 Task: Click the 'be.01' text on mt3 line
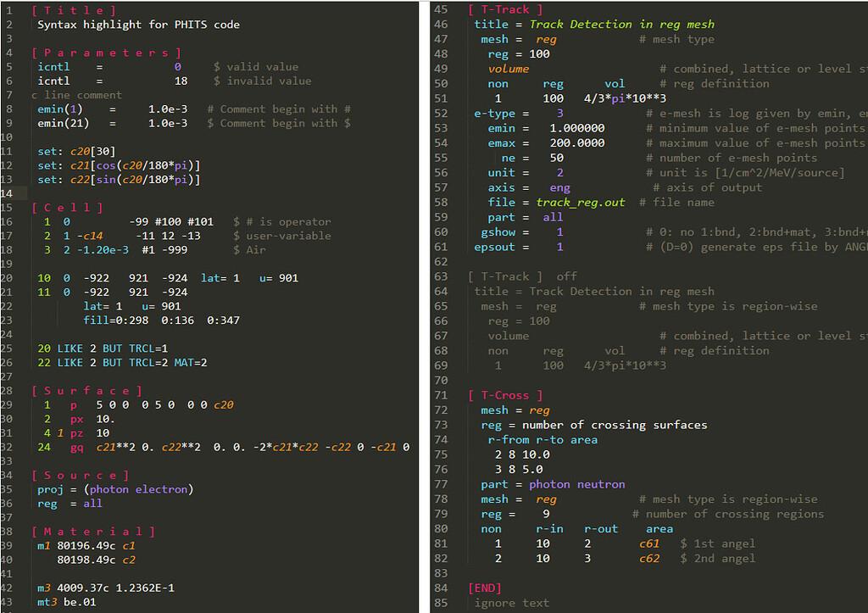pos(80,603)
